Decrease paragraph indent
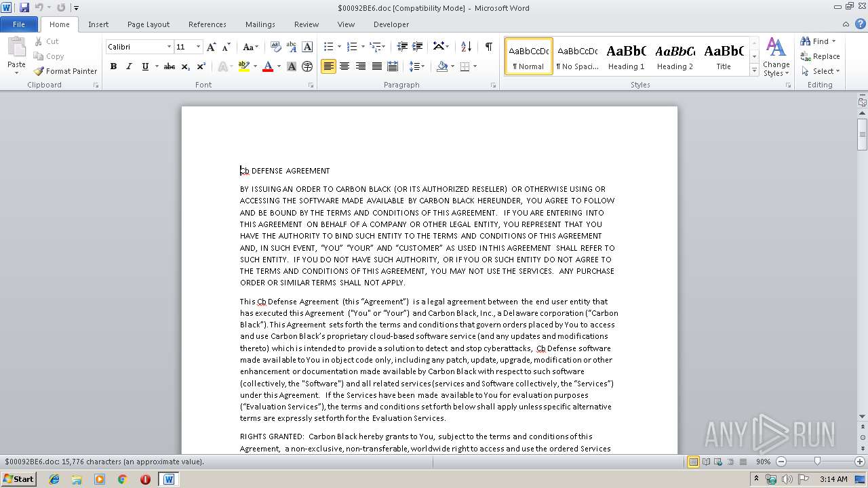 pos(402,47)
